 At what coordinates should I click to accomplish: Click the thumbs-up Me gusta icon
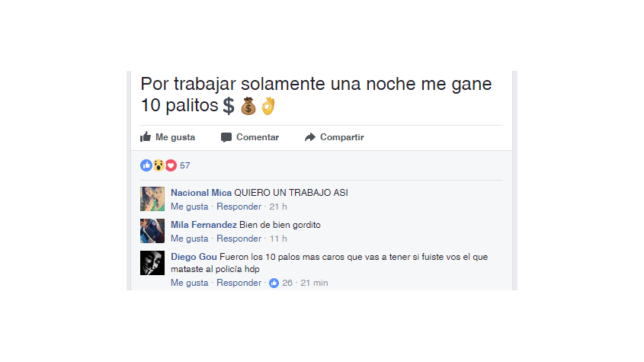tap(146, 137)
